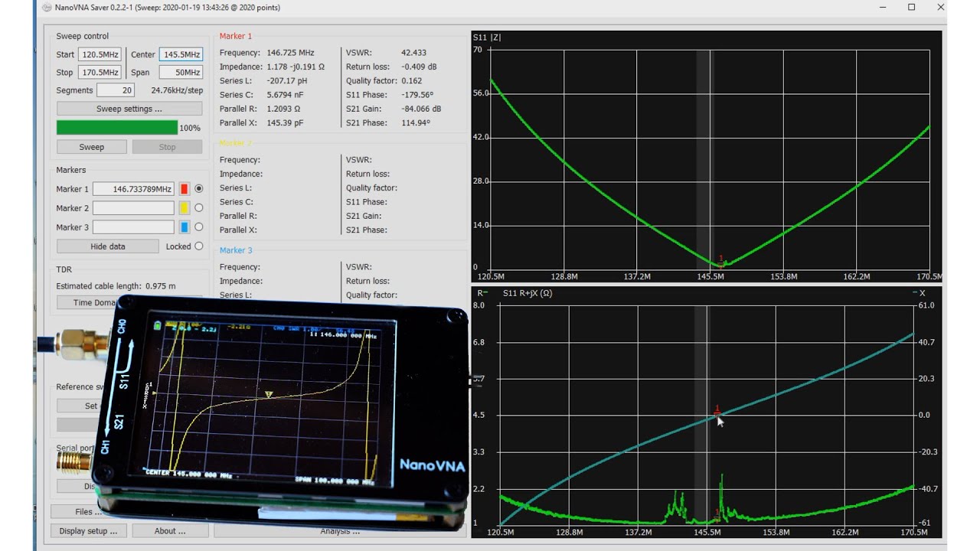
Task: Click the return loss value -0.409 dB
Action: coord(419,67)
